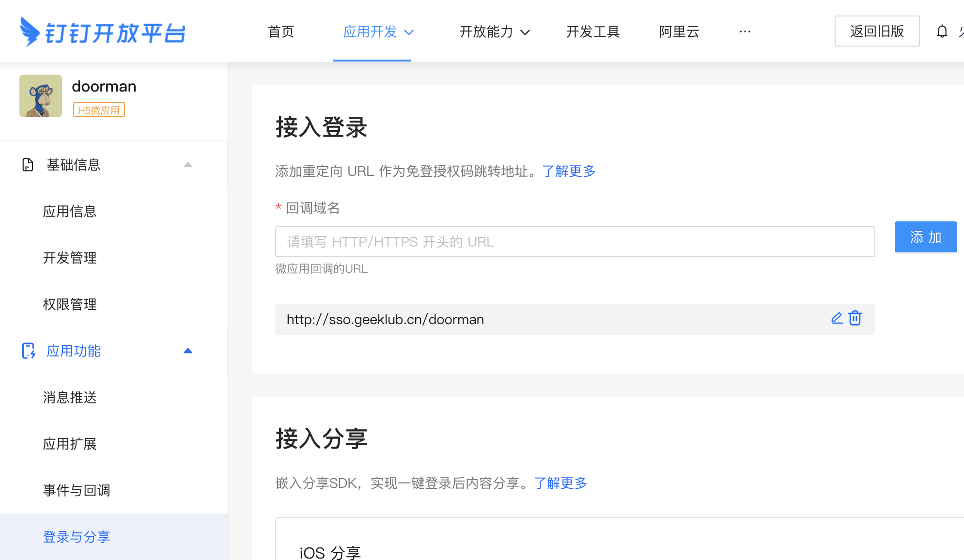Open 开发工具 in the top navigation
The width and height of the screenshot is (964, 560).
[x=593, y=32]
